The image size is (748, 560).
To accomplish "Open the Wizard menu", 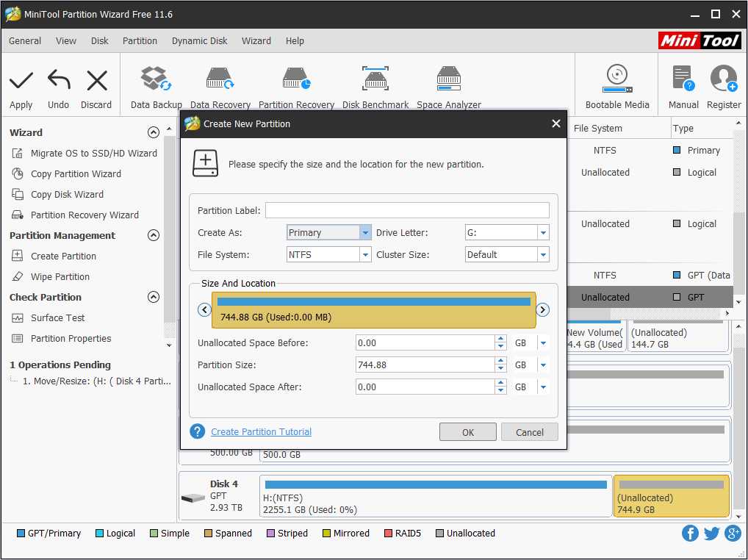I will (x=256, y=41).
